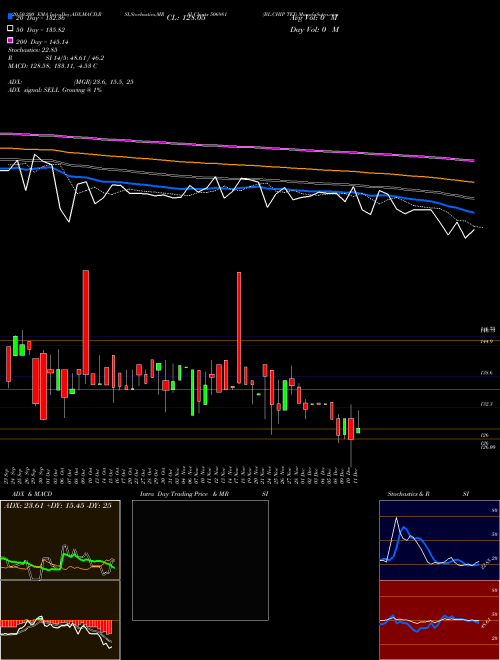Select the '200 Day = 145.14' label

tap(42, 42)
